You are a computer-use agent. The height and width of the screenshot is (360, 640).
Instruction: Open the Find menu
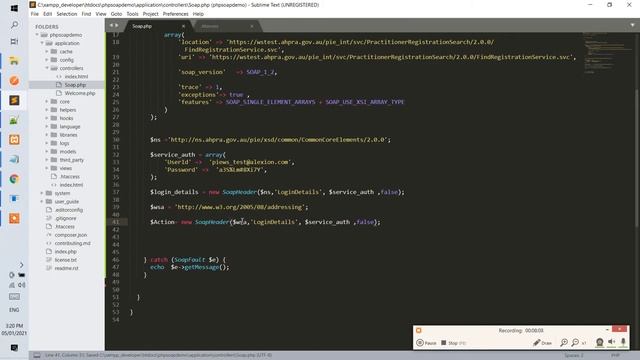[86, 14]
